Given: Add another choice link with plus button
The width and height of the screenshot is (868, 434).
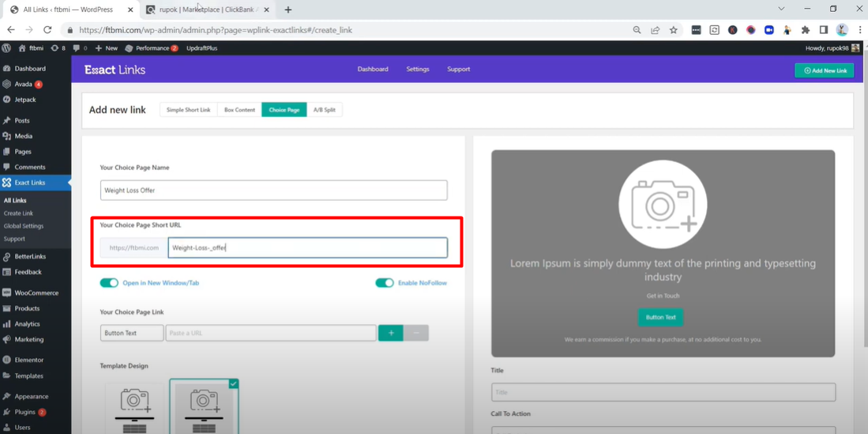Looking at the screenshot, I should (391, 333).
